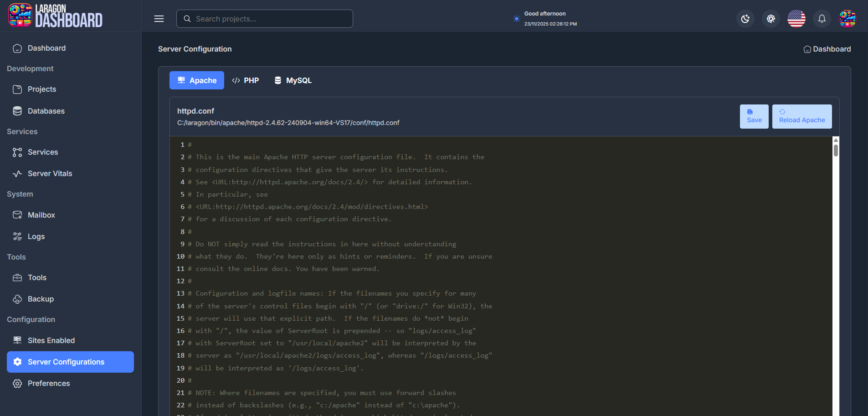Open the Services page
The width and height of the screenshot is (868, 416).
coord(43,152)
